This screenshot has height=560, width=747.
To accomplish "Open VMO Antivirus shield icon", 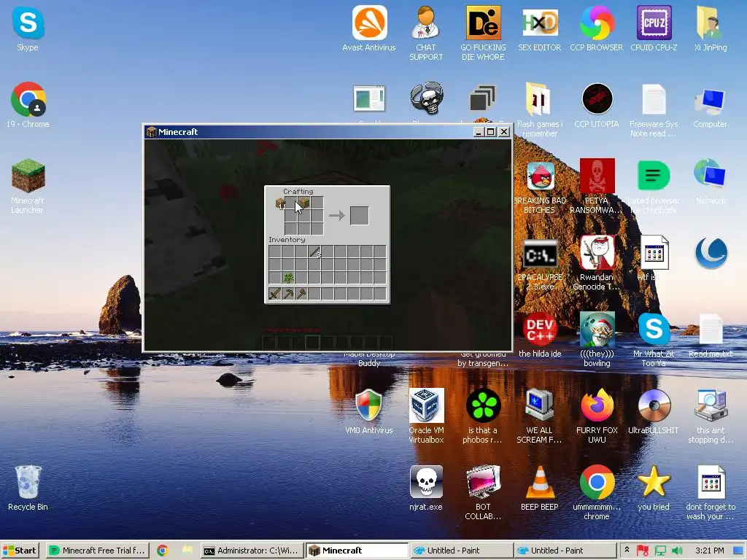I will click(x=369, y=411).
